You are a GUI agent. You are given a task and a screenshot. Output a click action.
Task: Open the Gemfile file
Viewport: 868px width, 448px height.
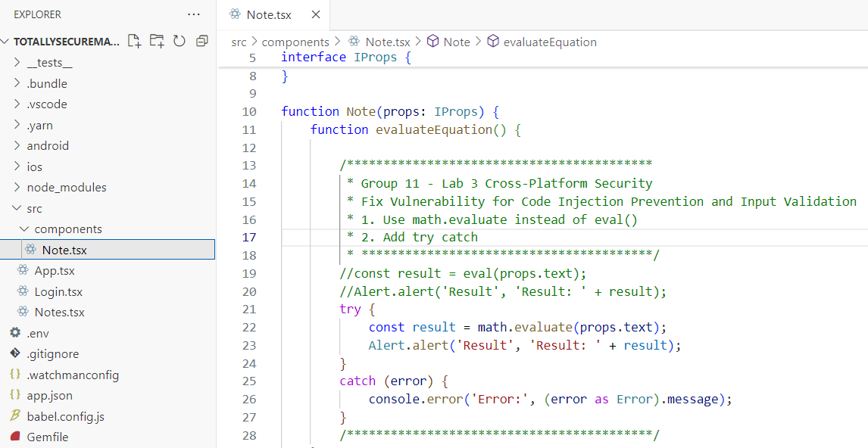pos(48,437)
